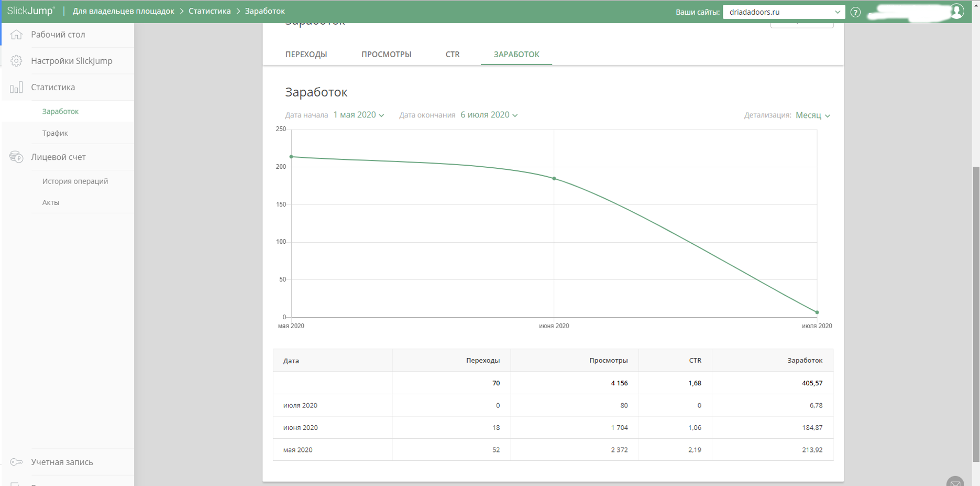
Task: Click the page's vertical scrollbar
Action: point(975,314)
